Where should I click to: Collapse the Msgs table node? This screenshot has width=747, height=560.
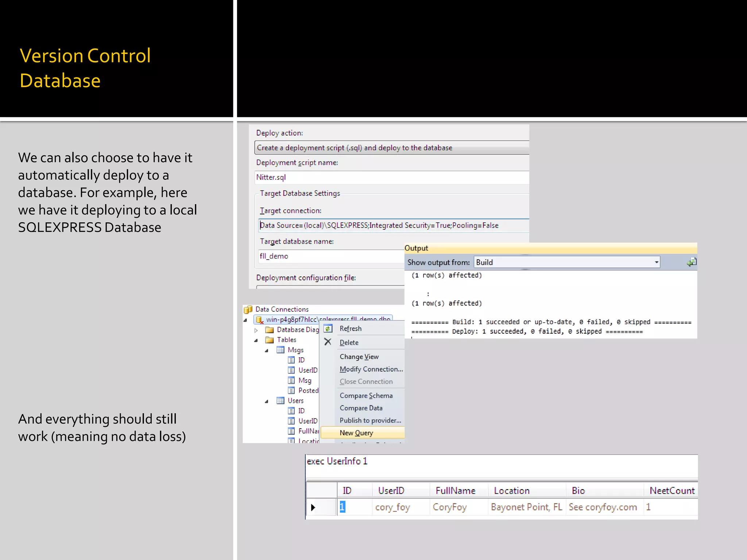(x=267, y=351)
